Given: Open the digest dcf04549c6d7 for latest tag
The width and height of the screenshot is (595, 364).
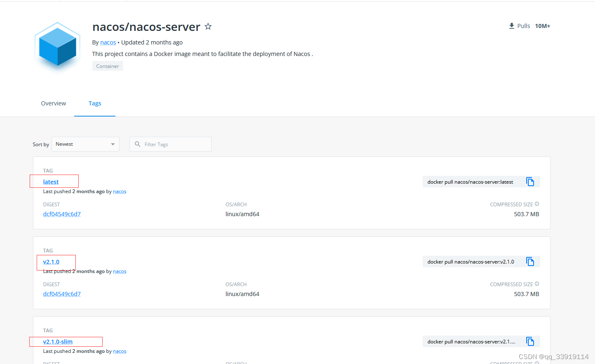Looking at the screenshot, I should tap(62, 214).
